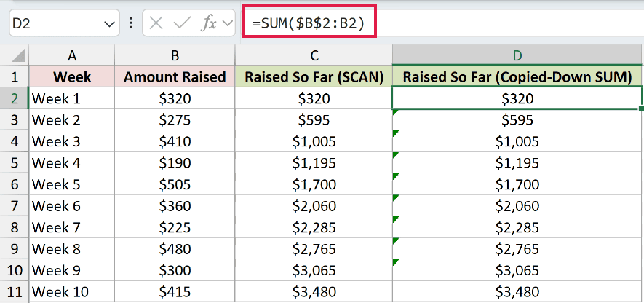644x303 pixels.
Task: Click the 'Week 8' cell
Action: coord(72,248)
